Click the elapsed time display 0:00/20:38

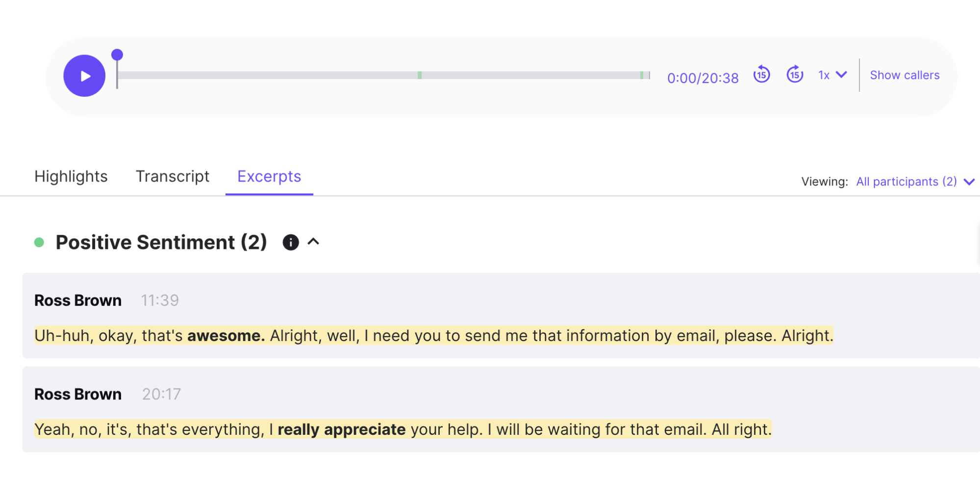pos(703,78)
